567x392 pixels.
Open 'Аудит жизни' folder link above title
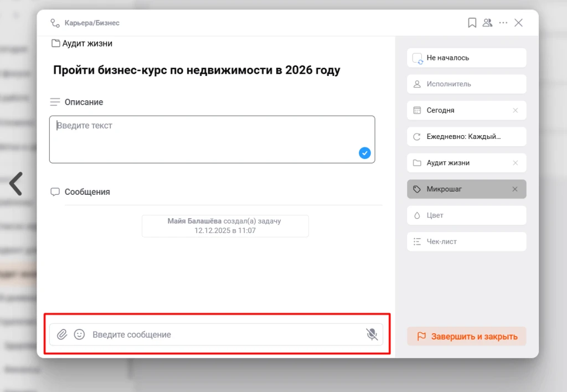pos(87,43)
